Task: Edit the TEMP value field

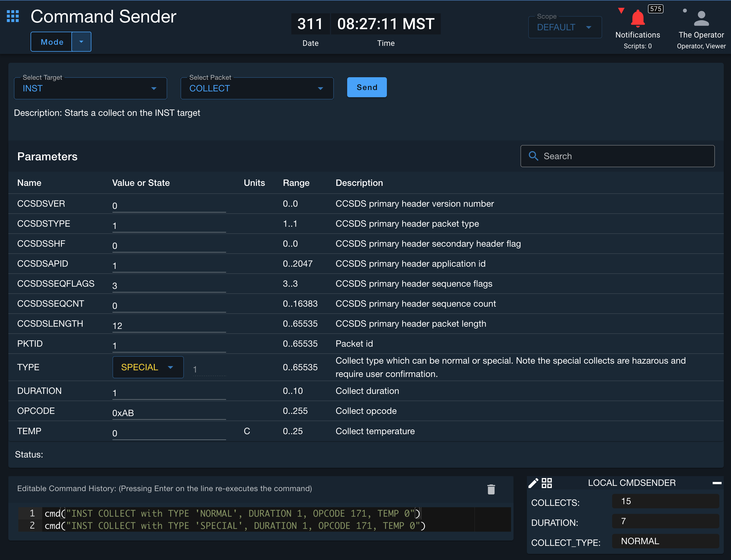Action: 169,433
